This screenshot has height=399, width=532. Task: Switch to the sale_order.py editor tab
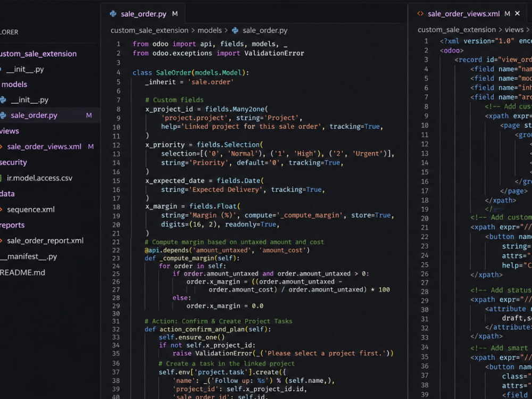click(144, 14)
